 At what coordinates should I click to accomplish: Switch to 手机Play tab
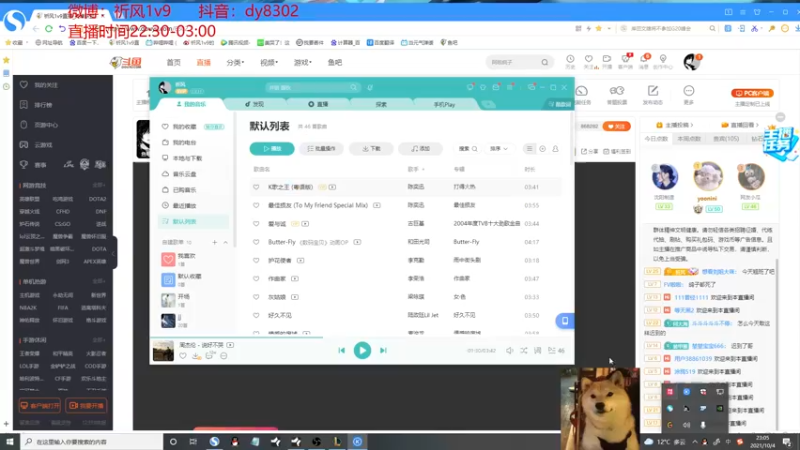click(x=444, y=104)
